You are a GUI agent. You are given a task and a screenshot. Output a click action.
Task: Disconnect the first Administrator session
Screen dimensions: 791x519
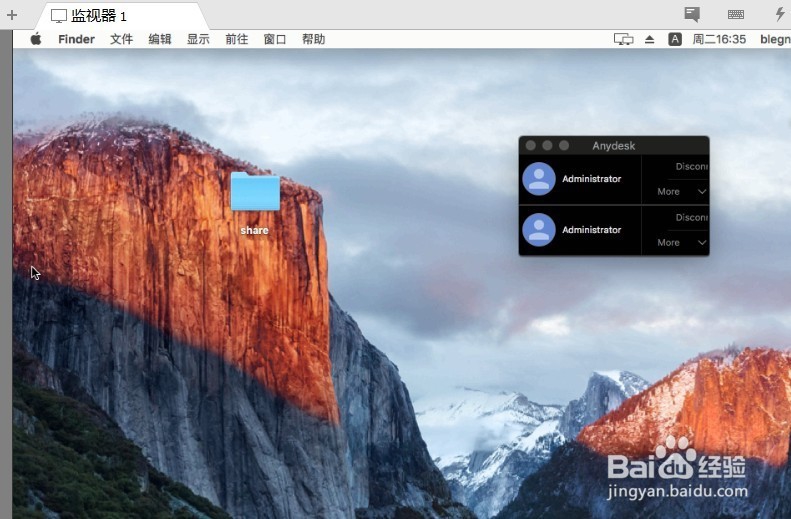[691, 166]
